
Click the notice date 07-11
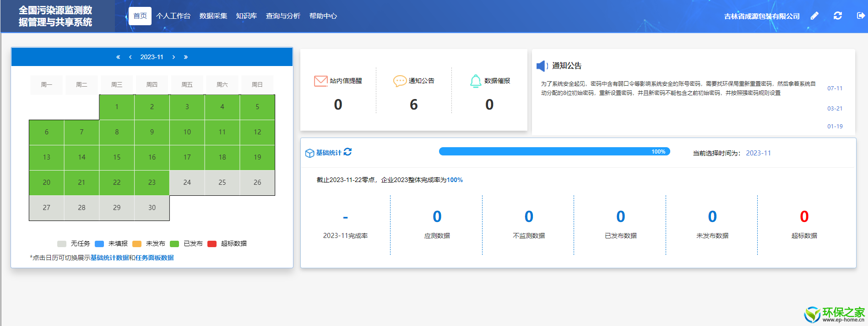[835, 88]
